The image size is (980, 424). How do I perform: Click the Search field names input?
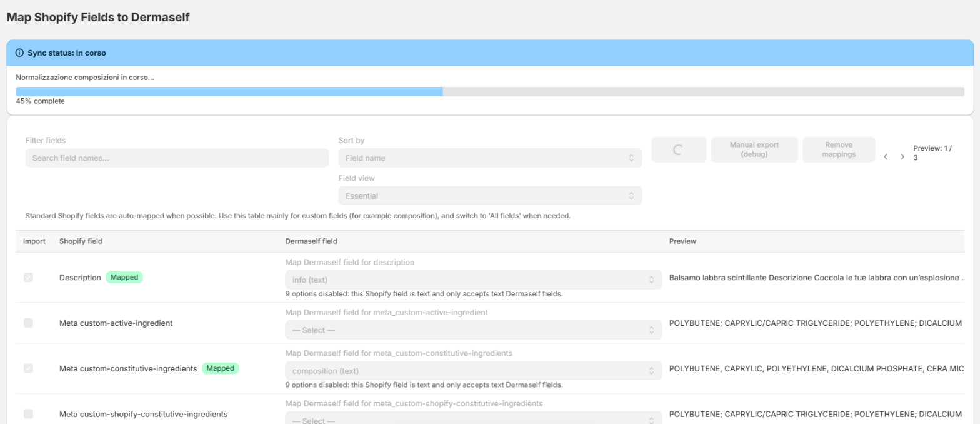177,158
